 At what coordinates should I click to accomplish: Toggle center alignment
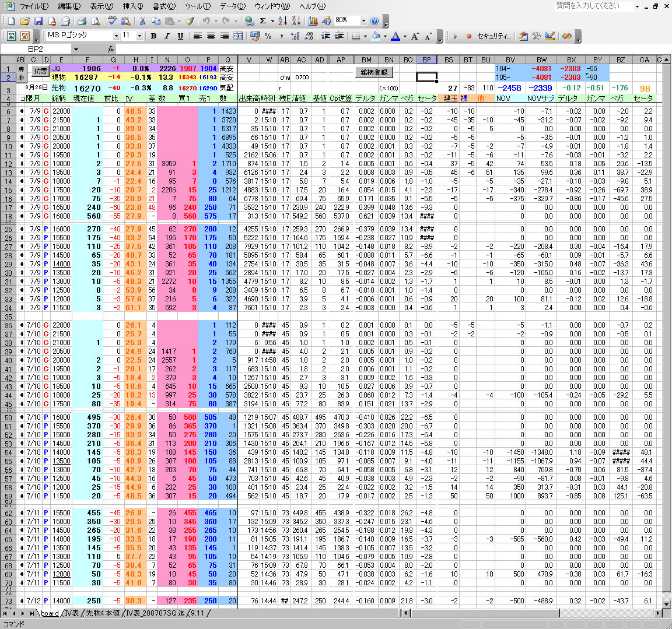pyautogui.click(x=211, y=36)
